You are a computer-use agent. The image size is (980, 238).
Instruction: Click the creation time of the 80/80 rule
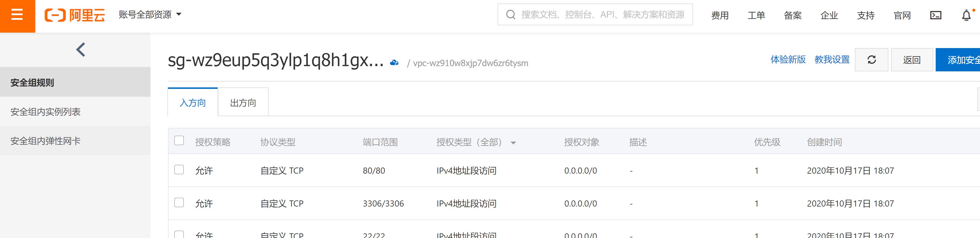pyautogui.click(x=850, y=171)
